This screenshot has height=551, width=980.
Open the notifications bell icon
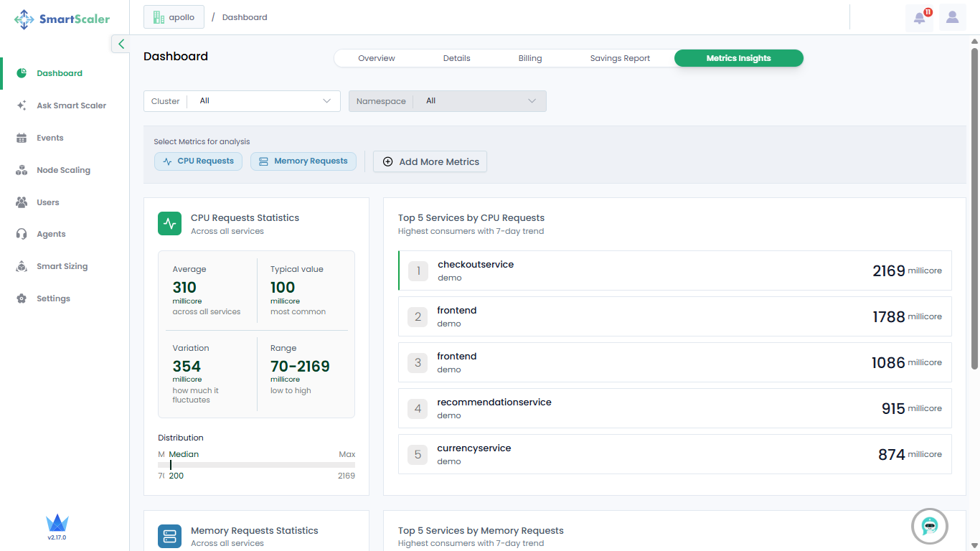pyautogui.click(x=919, y=18)
